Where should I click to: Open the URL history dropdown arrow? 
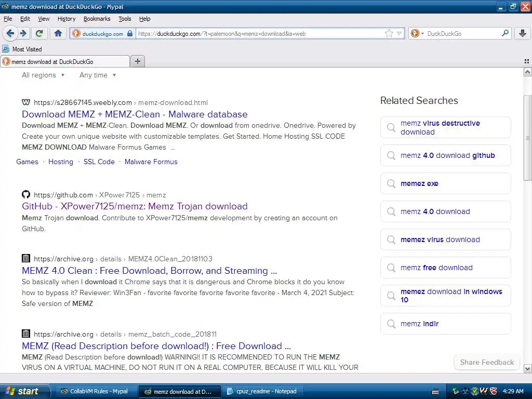400,33
